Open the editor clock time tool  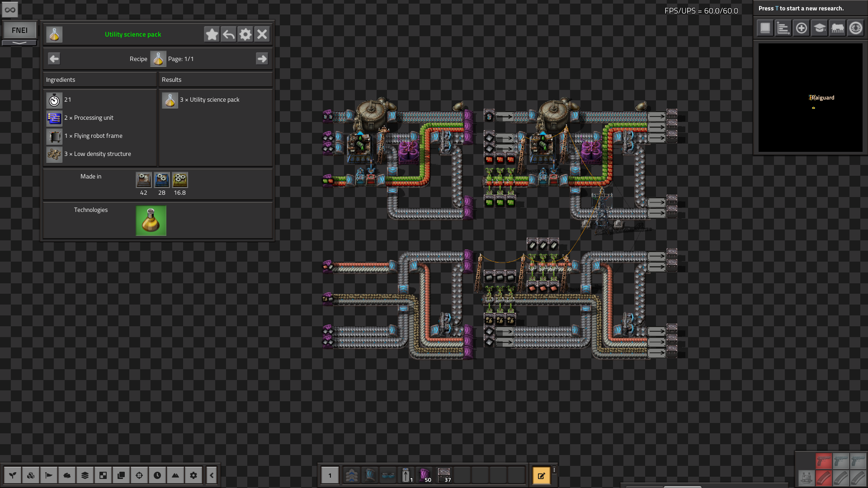coord(157,475)
